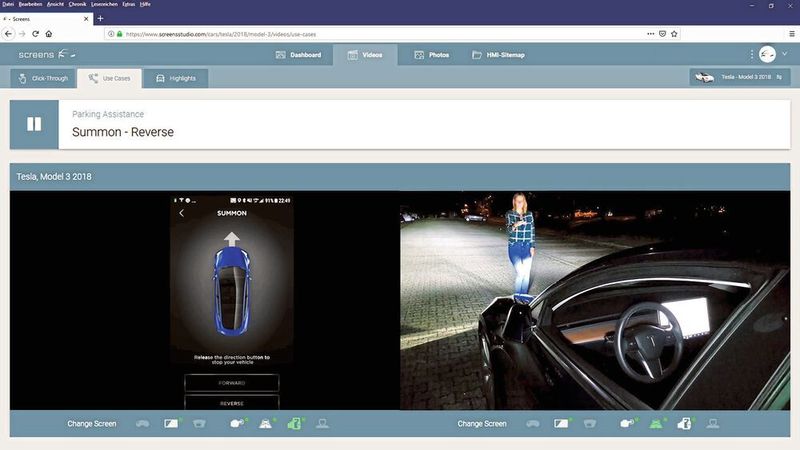Click the browser back button
This screenshot has height=450, width=800.
8,34
